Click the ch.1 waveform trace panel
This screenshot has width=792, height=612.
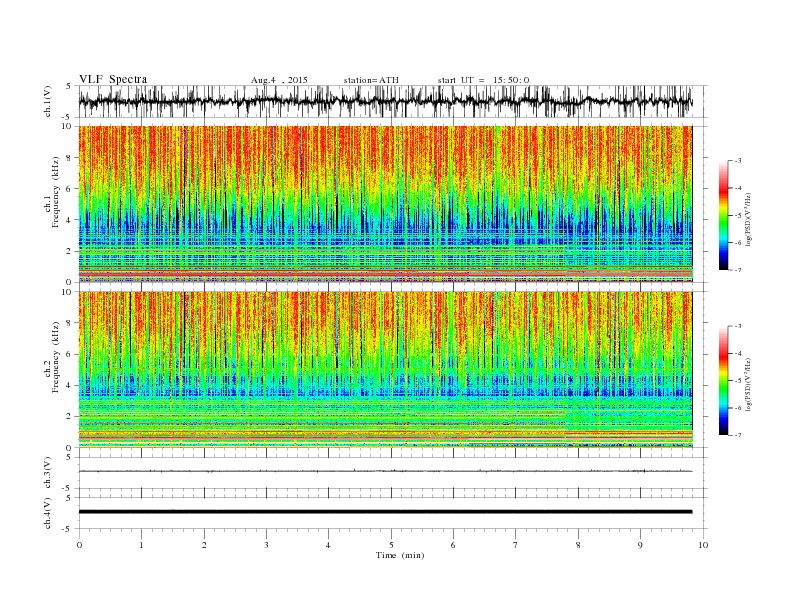click(392, 101)
